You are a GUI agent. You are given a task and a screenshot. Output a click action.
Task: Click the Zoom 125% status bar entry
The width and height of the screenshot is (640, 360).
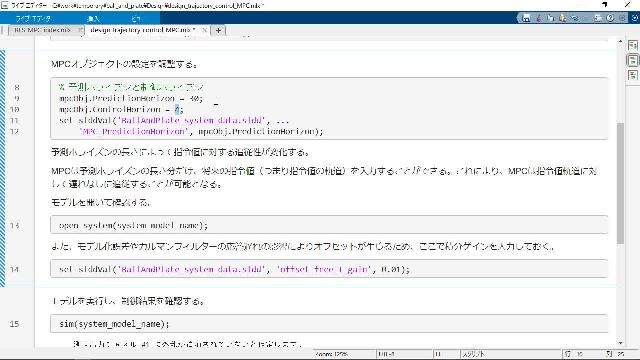(331, 354)
